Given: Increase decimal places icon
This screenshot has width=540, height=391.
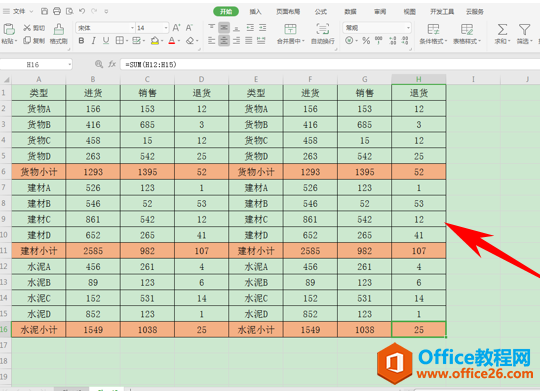Looking at the screenshot, I should [x=392, y=41].
